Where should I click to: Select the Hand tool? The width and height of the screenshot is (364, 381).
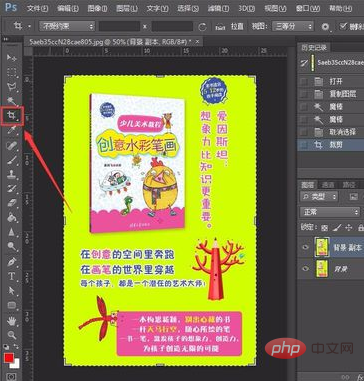pyautogui.click(x=12, y=321)
